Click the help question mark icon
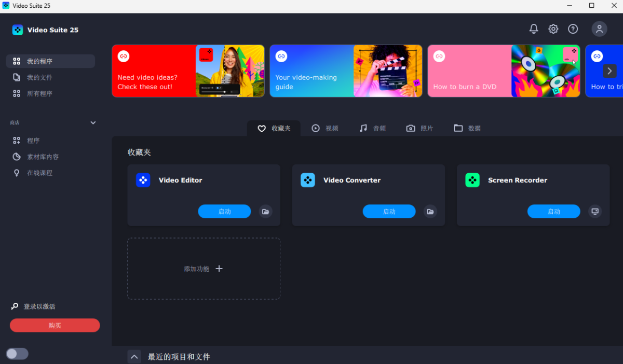623x364 pixels. coord(573,29)
